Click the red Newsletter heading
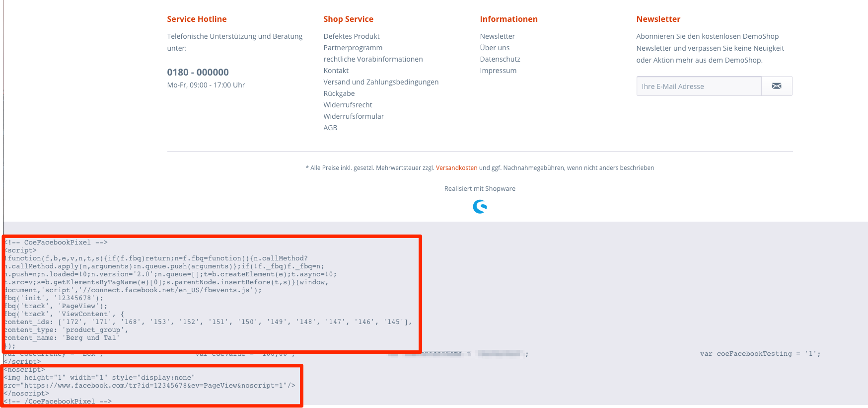The height and width of the screenshot is (408, 868). coord(658,19)
